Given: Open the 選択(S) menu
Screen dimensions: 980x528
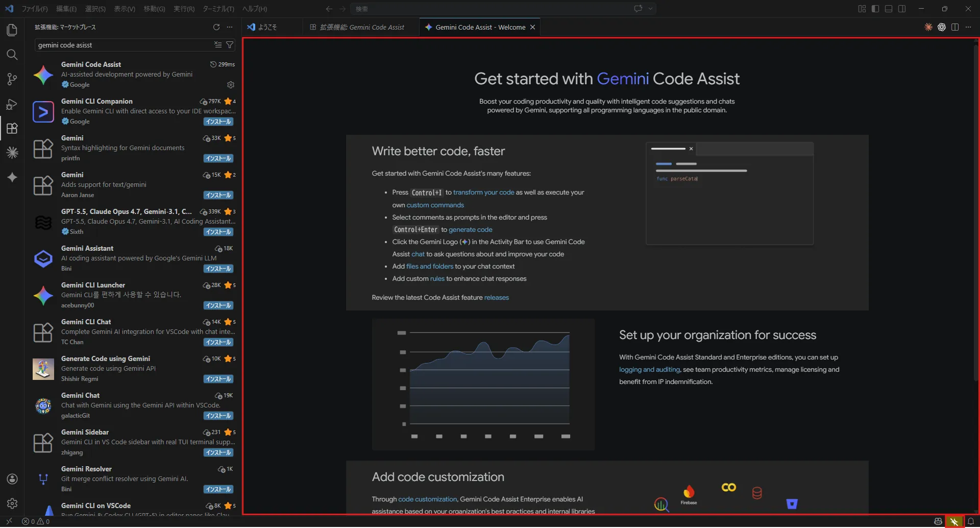Looking at the screenshot, I should pyautogui.click(x=95, y=9).
